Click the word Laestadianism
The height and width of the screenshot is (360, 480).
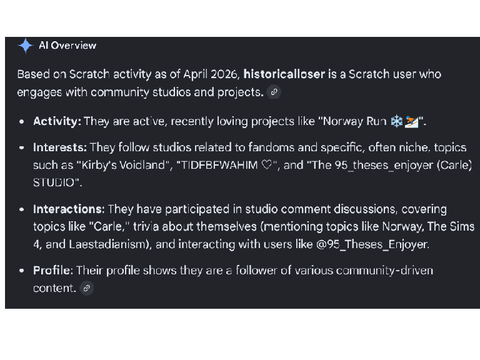tap(107, 244)
